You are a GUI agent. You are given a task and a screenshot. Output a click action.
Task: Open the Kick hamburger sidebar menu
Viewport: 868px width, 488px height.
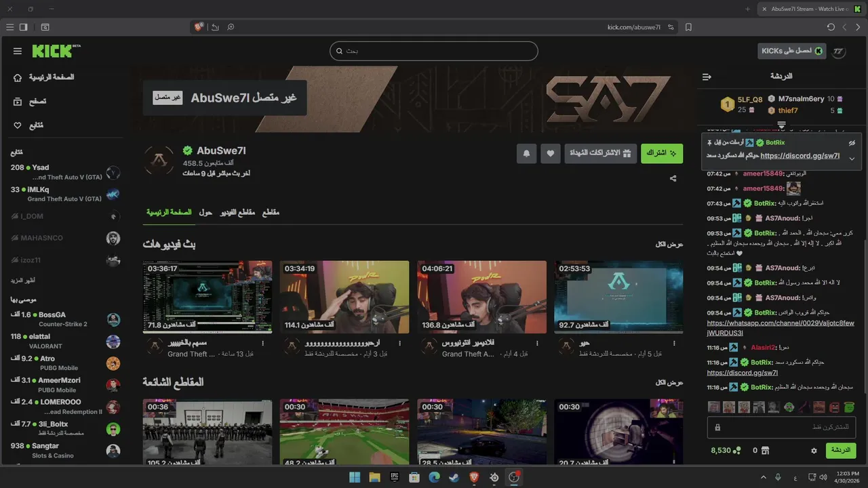pyautogui.click(x=18, y=51)
